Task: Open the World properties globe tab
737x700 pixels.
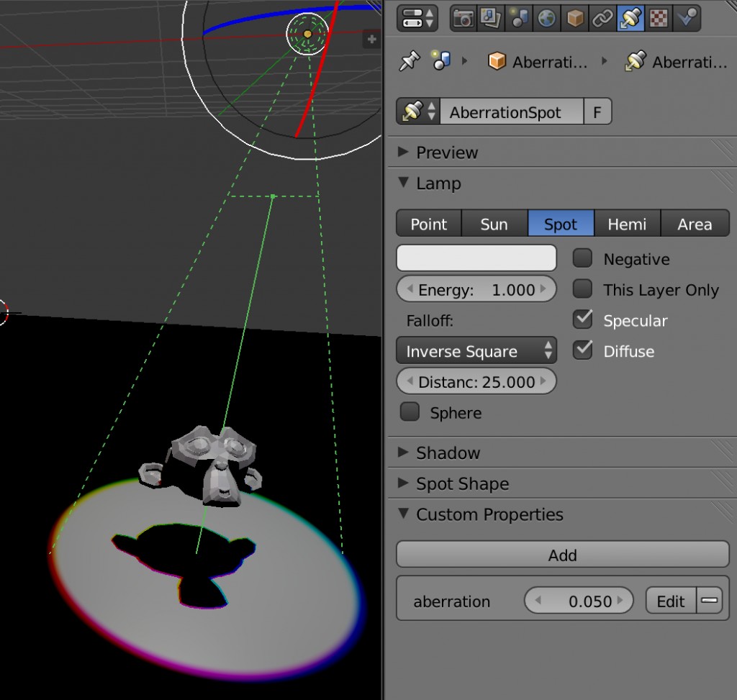Action: point(547,19)
